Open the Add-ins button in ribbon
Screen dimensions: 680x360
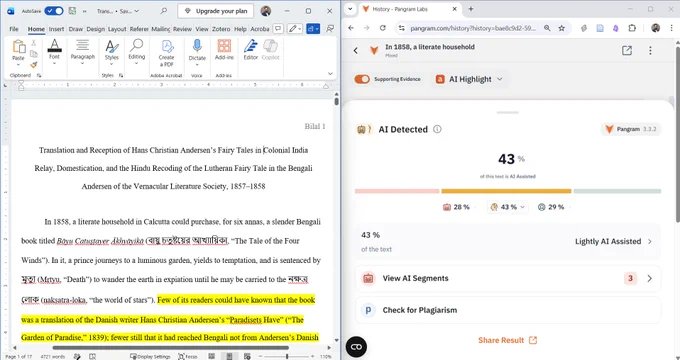[224, 49]
